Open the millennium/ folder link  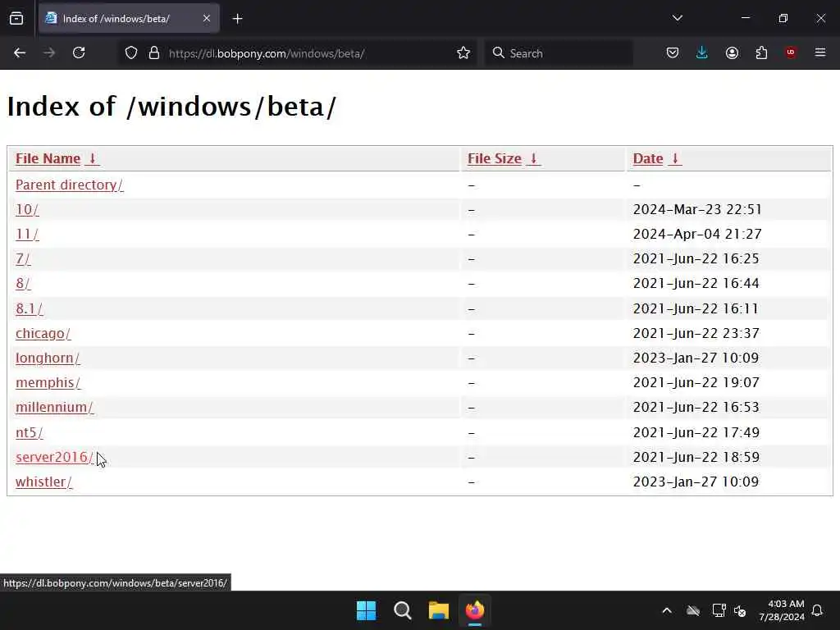(55, 407)
